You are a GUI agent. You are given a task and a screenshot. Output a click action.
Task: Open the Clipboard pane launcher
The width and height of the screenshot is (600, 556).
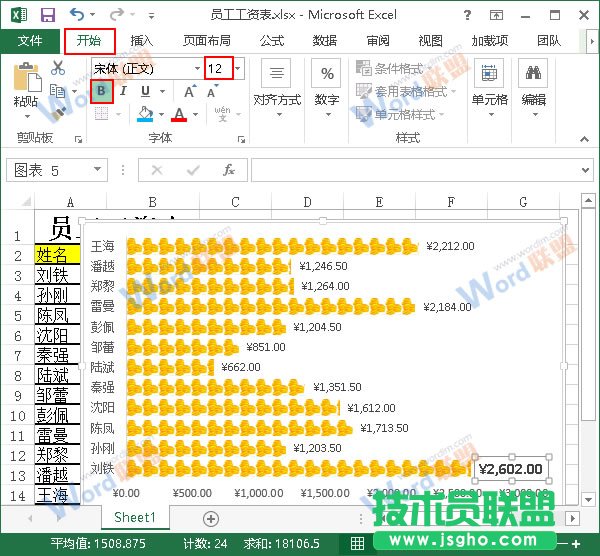[x=78, y=139]
